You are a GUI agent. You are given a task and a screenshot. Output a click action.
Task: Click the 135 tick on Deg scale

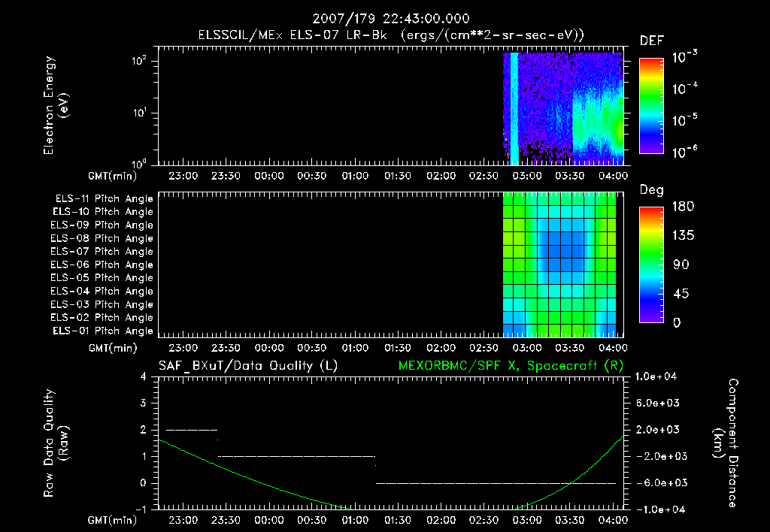point(683,236)
